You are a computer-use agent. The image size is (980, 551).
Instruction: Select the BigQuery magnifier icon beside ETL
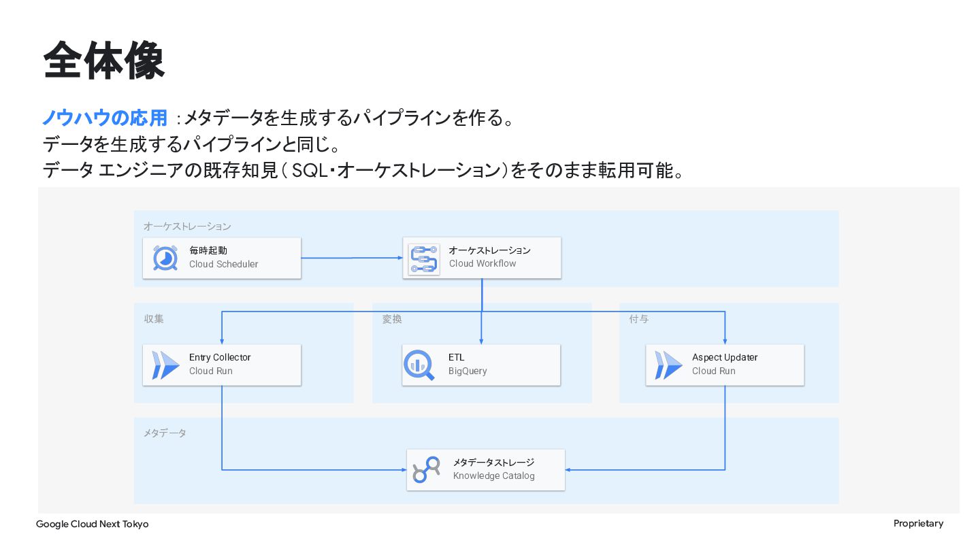click(419, 365)
